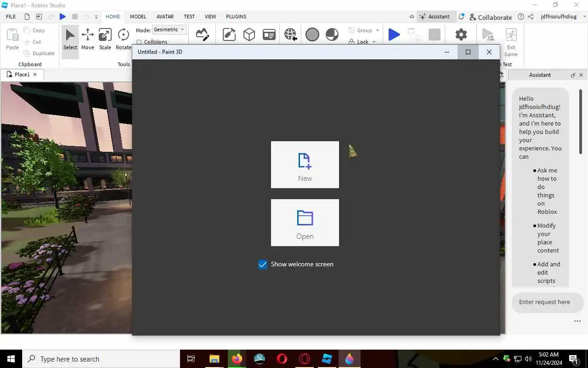Viewport: 588px width, 368px height.
Task: Click the Assistant panel scrollbar
Action: (x=581, y=122)
